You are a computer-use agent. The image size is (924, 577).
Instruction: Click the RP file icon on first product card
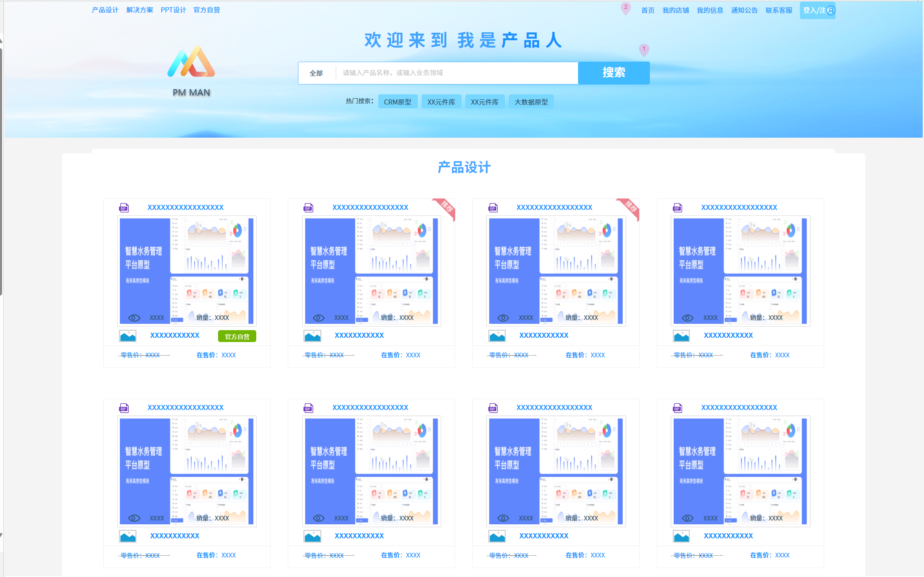[124, 207]
